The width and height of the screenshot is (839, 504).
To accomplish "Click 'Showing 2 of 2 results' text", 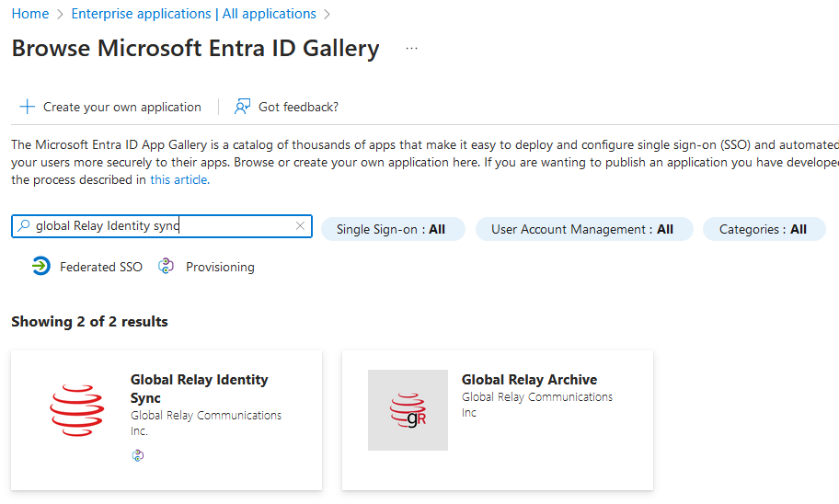I will [x=89, y=322].
